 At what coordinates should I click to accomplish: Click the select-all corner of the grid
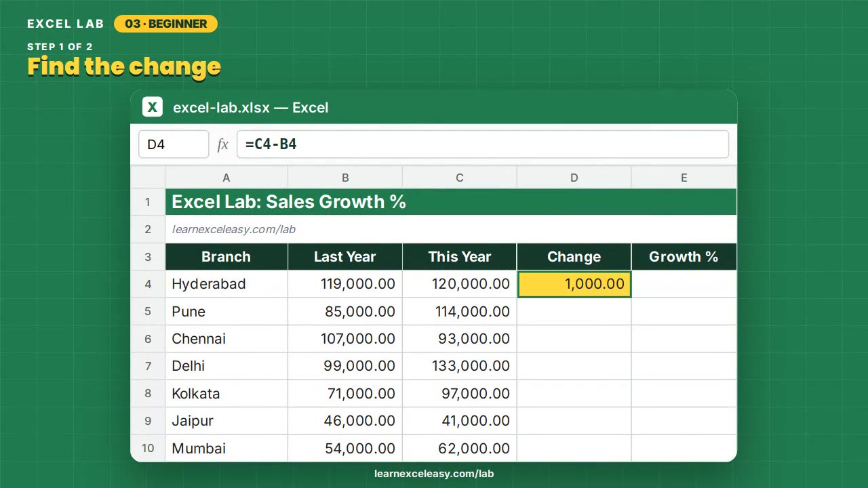point(148,178)
